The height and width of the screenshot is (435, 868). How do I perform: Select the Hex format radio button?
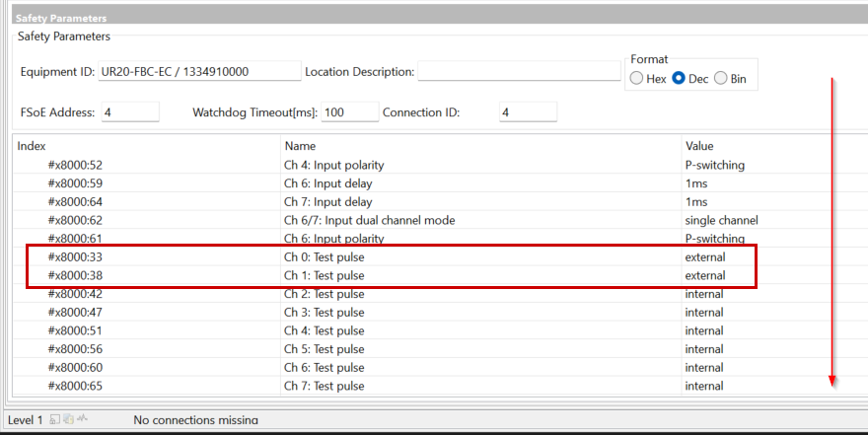636,79
